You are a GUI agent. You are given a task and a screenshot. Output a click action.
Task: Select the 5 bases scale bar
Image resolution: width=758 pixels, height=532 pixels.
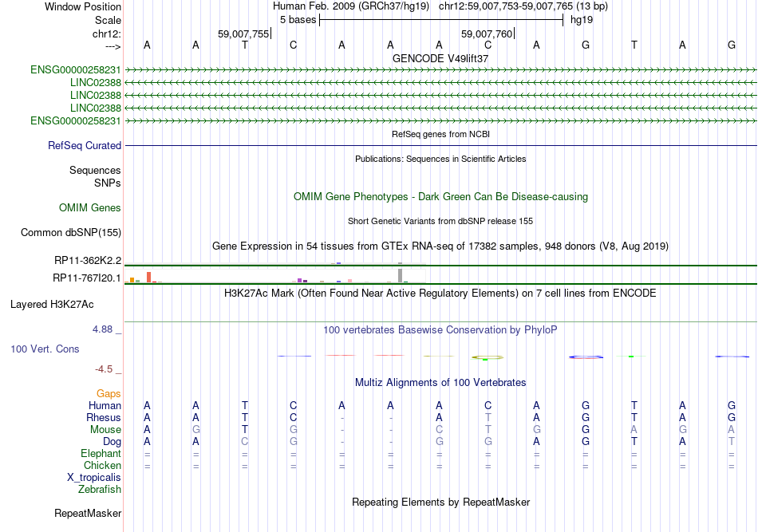441,20
